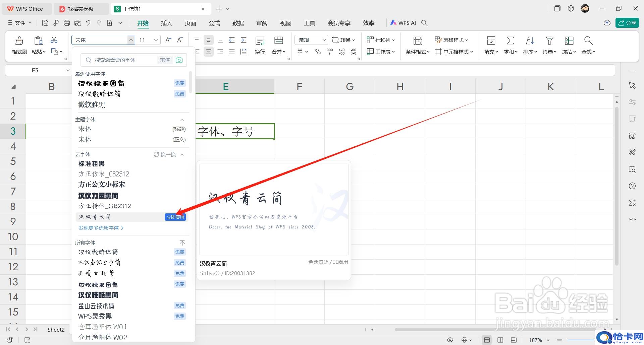Click the Save icon in quick toolbar
644x345 pixels.
click(45, 23)
